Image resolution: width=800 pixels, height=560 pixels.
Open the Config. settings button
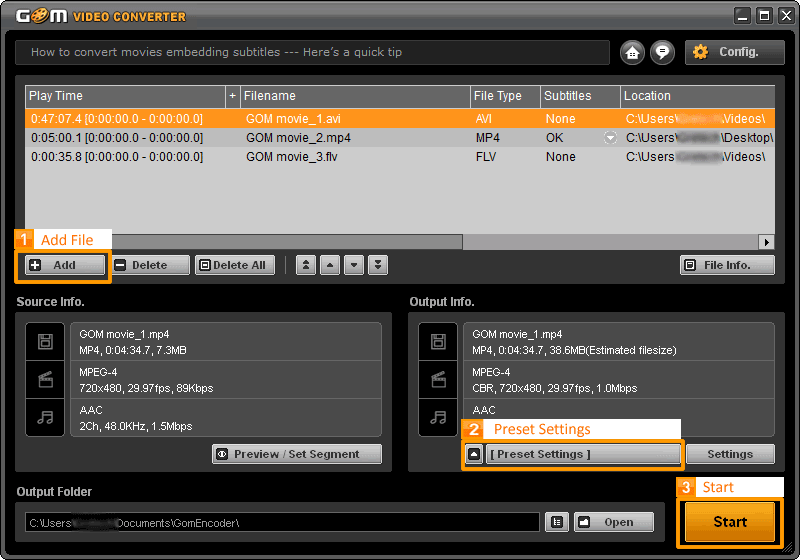coord(734,52)
